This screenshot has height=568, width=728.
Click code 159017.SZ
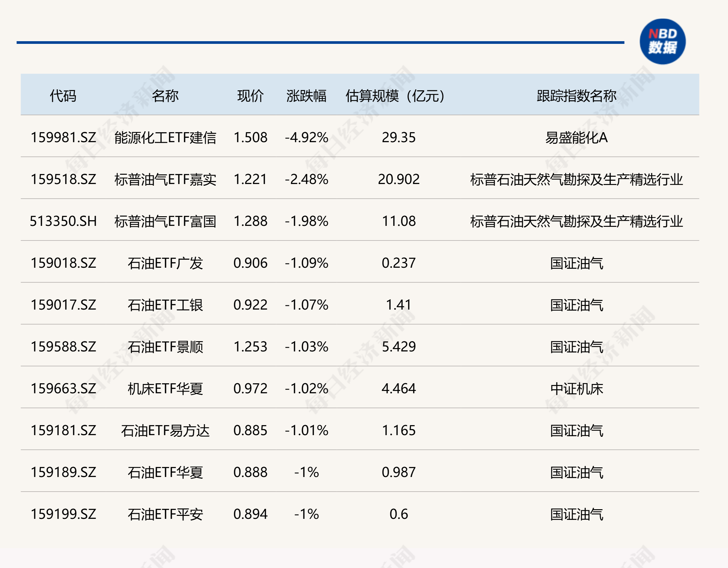[63, 305]
